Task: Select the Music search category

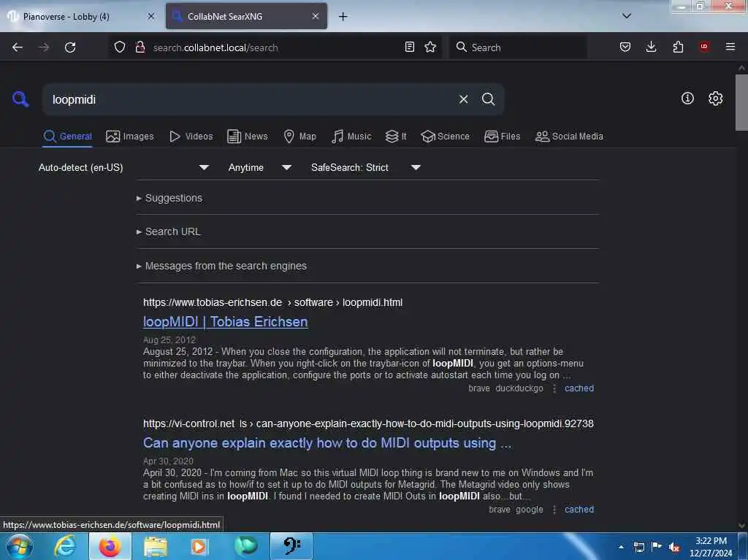Action: (x=351, y=137)
